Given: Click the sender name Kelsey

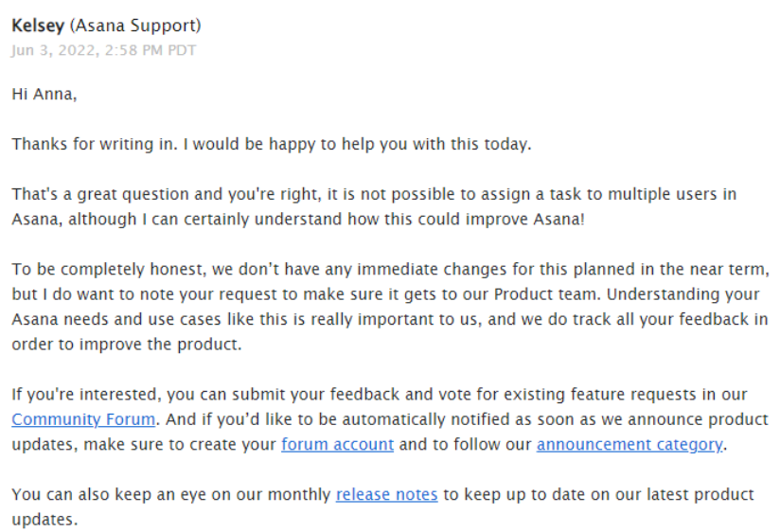Looking at the screenshot, I should tap(38, 26).
